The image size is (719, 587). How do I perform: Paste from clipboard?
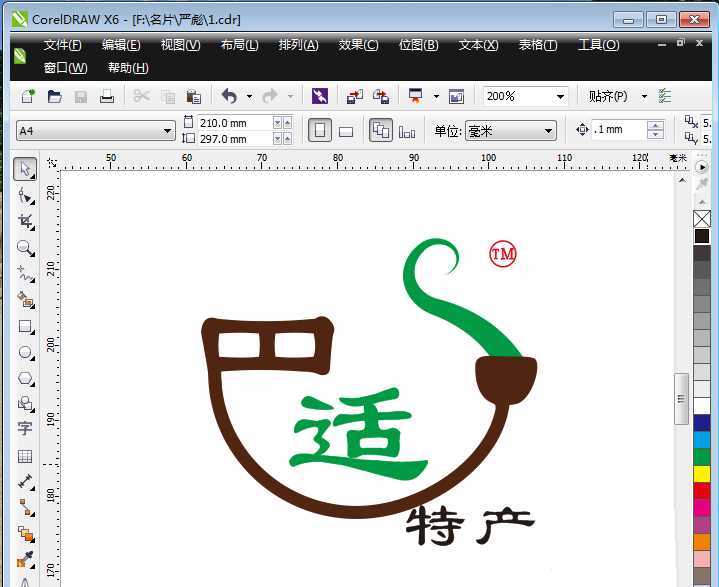point(194,96)
